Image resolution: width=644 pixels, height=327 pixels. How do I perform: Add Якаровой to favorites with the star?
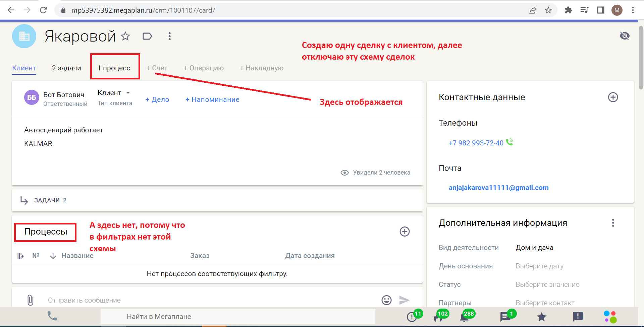[x=125, y=36]
